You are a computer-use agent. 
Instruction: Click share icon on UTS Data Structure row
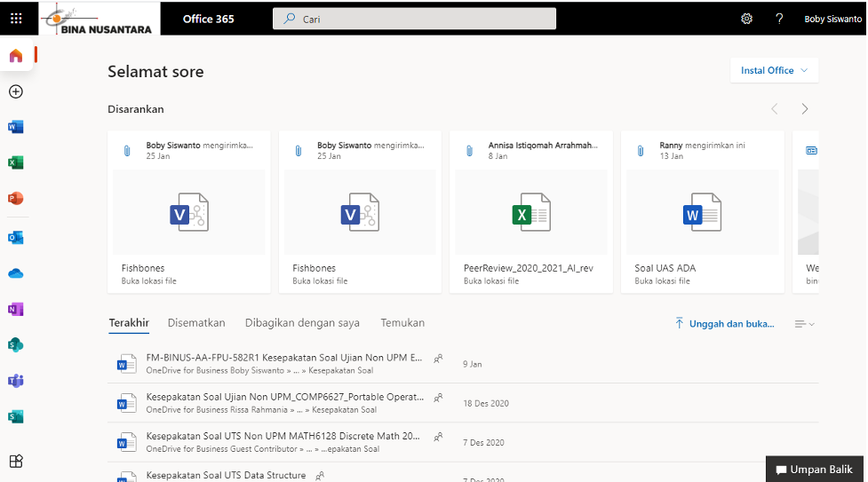(320, 476)
